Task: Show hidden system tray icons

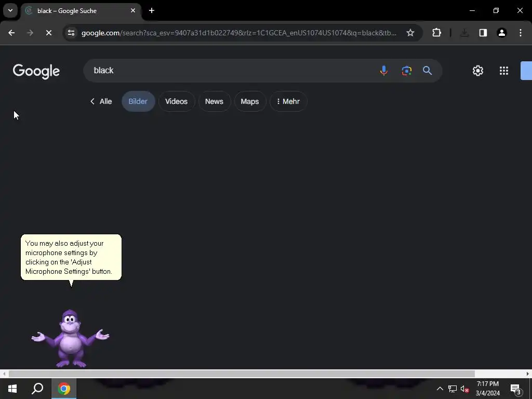Action: 440,389
